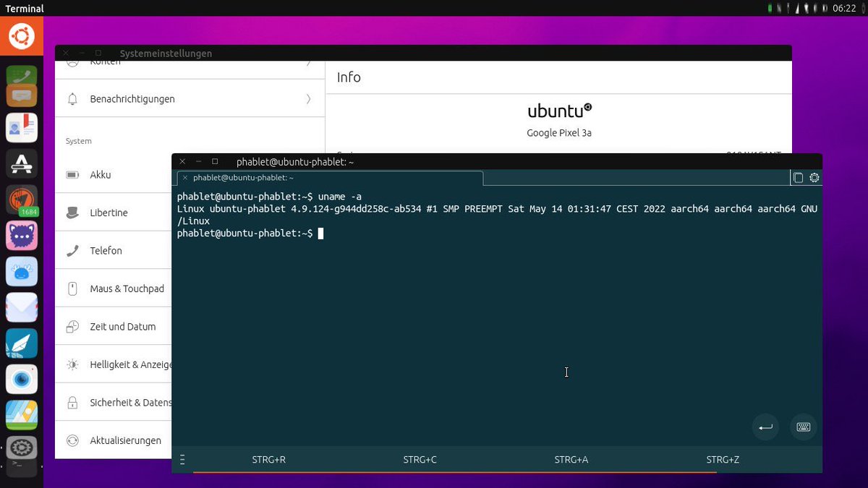
Task: Click the round Enter key button in terminal
Action: click(x=765, y=427)
